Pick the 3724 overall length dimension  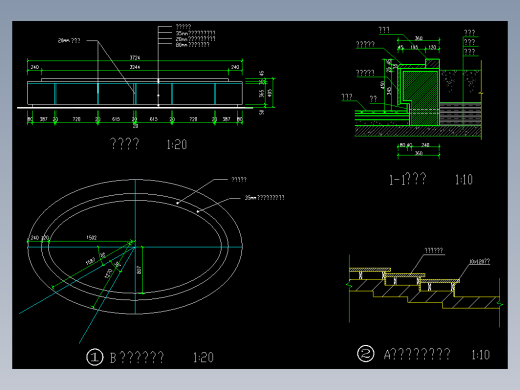(x=135, y=58)
